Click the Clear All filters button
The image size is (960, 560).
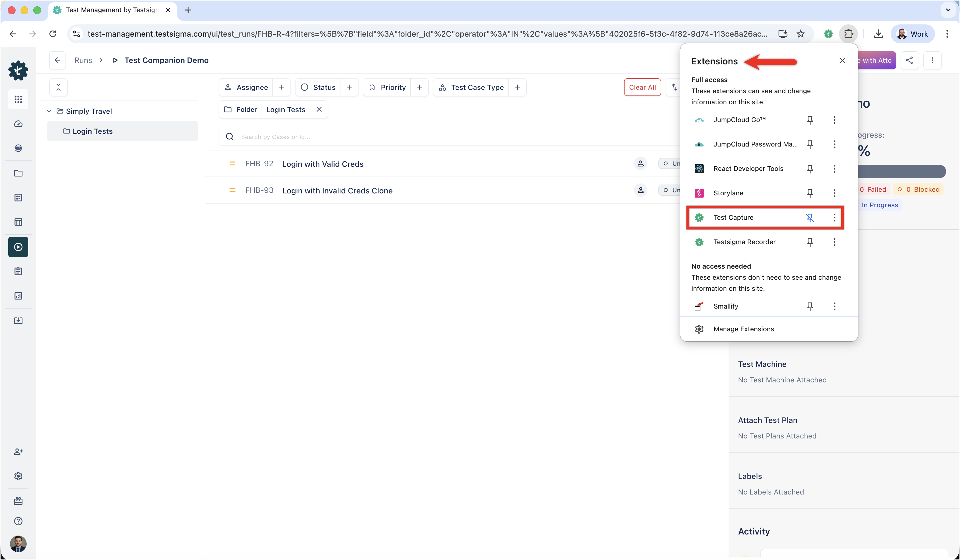click(x=642, y=87)
